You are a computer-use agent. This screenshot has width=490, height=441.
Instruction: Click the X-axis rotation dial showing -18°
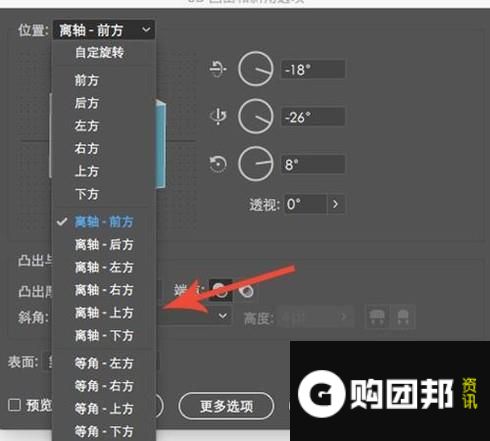tap(256, 69)
